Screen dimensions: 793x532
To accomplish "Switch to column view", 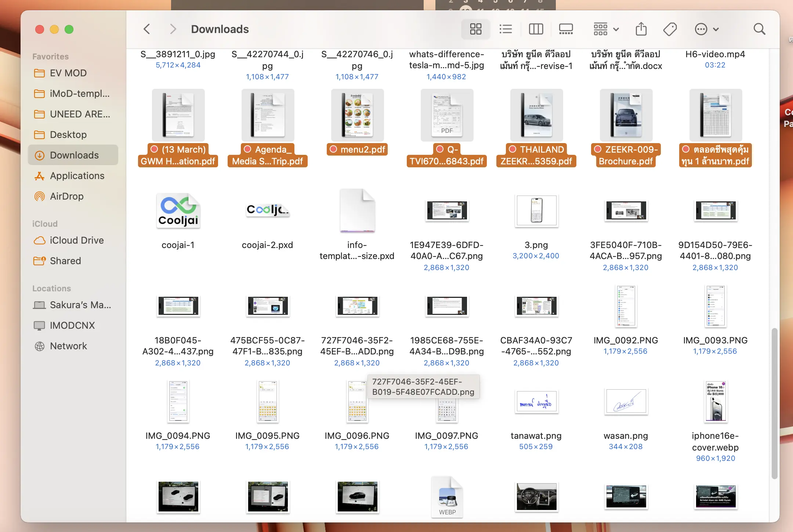I will 536,29.
